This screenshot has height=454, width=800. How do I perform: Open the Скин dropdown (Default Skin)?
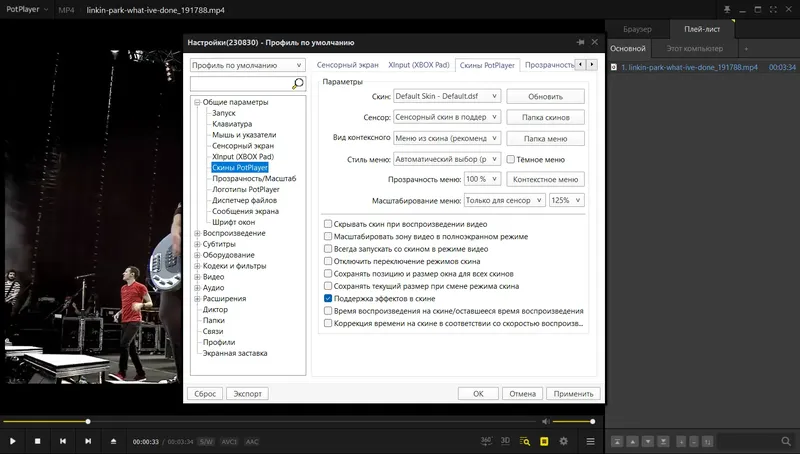coord(447,96)
